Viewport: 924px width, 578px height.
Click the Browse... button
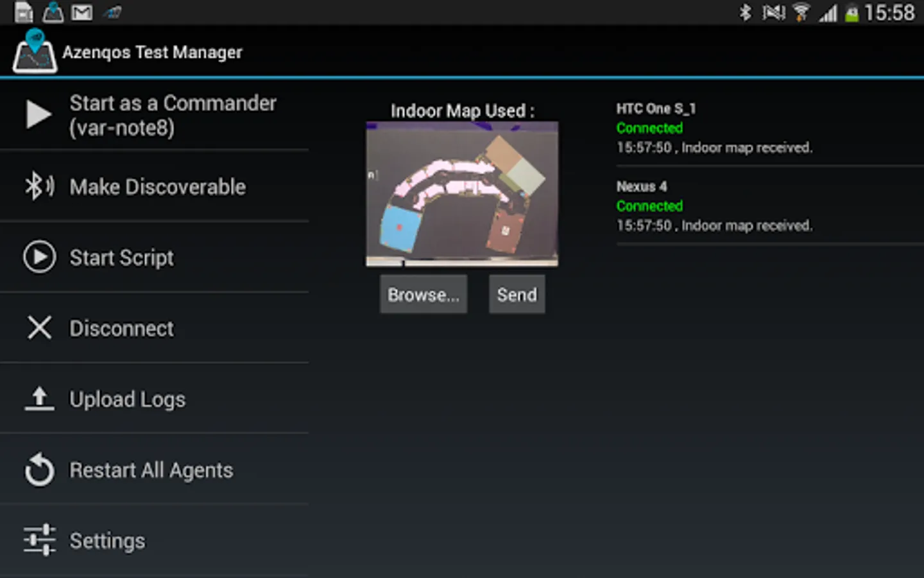(424, 294)
